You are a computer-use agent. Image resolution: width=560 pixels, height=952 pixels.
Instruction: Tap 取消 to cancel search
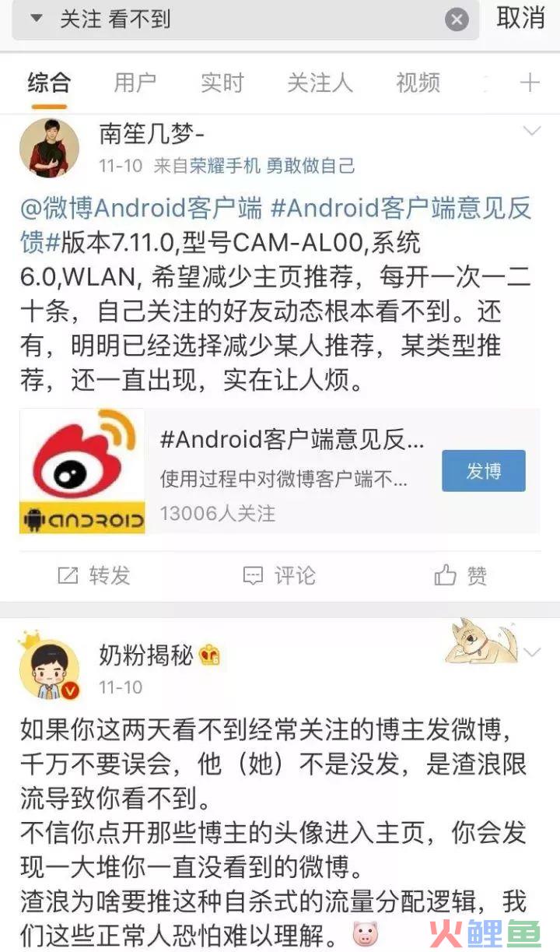pyautogui.click(x=520, y=18)
